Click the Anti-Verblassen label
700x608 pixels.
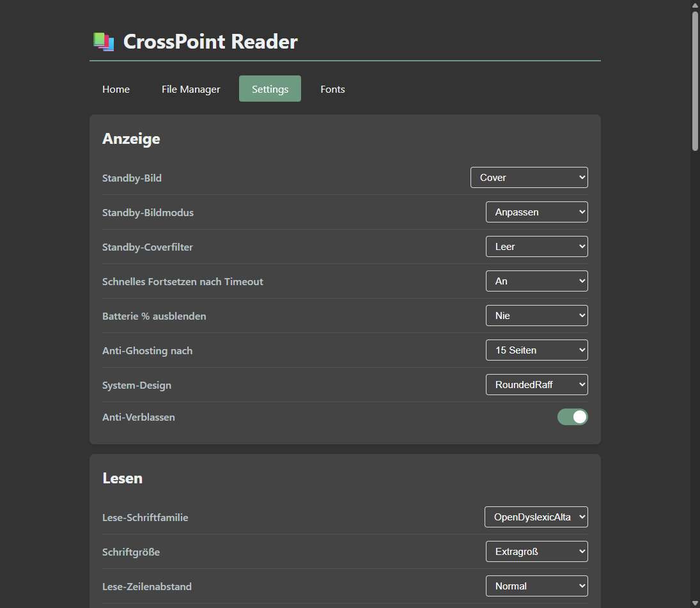pyautogui.click(x=138, y=417)
